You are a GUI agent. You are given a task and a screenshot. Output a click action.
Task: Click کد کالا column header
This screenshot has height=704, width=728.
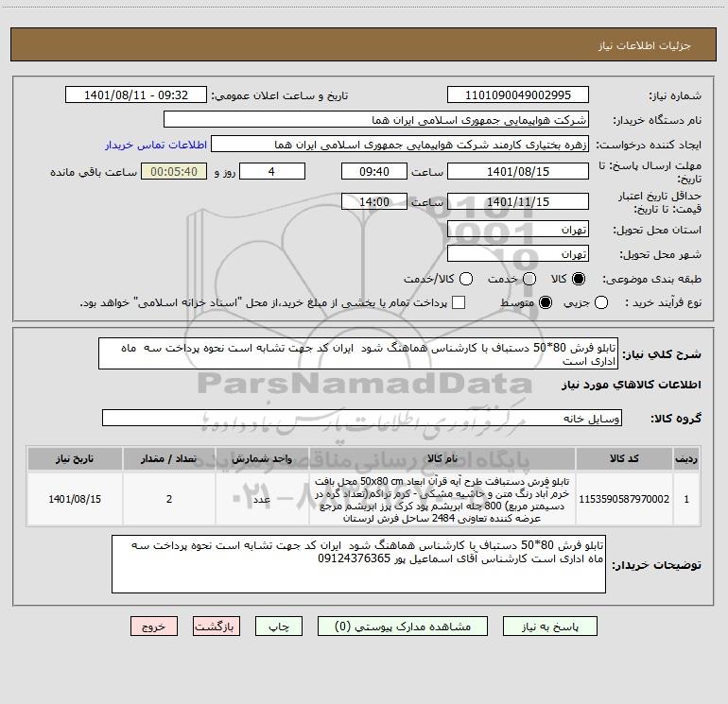pos(624,458)
